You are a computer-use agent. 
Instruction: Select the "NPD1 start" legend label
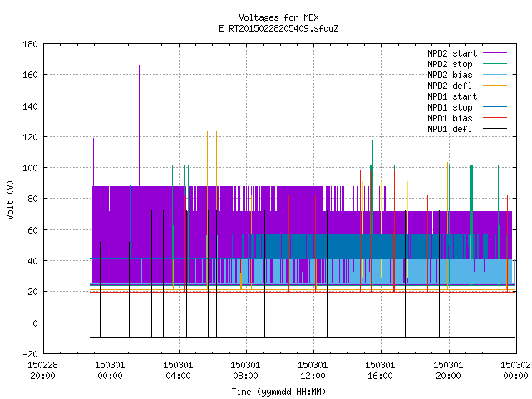point(452,96)
